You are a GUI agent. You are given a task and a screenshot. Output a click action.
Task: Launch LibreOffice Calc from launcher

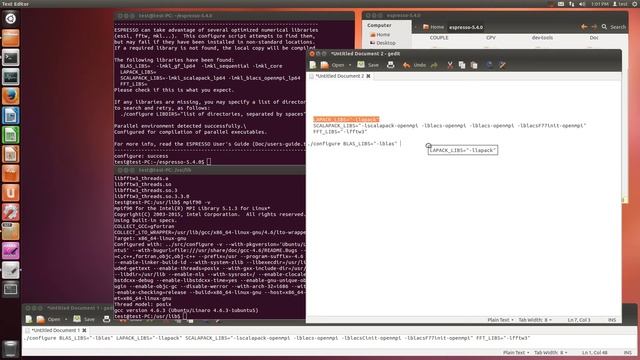point(11,135)
